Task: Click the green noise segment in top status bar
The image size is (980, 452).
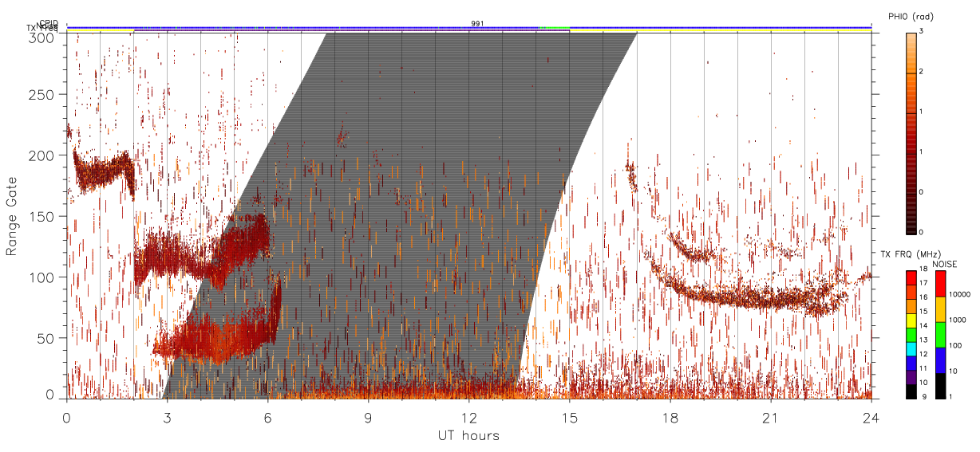Action: coord(555,28)
